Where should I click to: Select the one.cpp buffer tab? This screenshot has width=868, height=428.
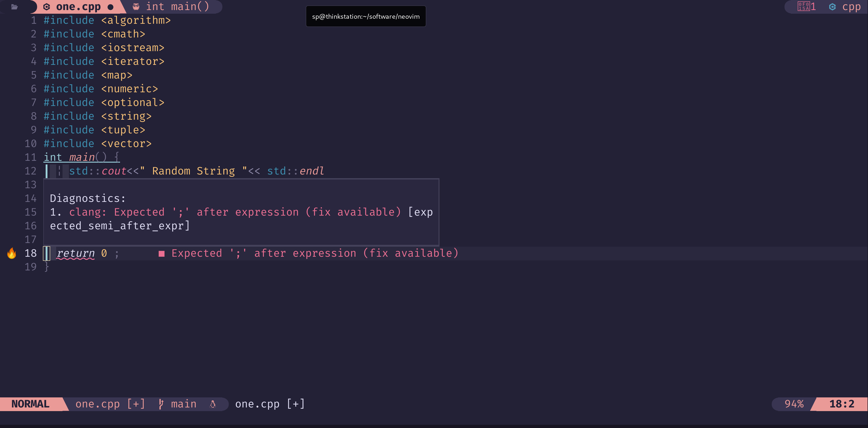[78, 7]
